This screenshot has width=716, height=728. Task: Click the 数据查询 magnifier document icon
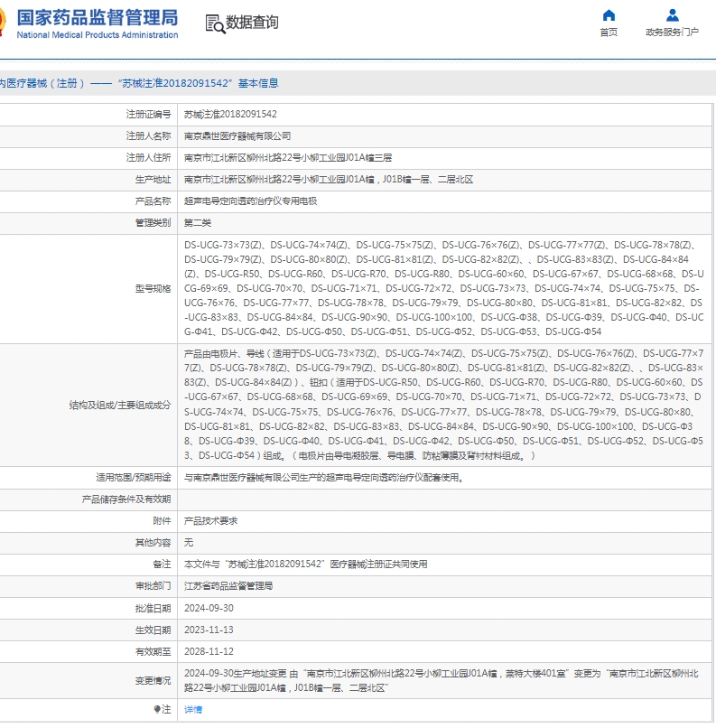(x=215, y=23)
